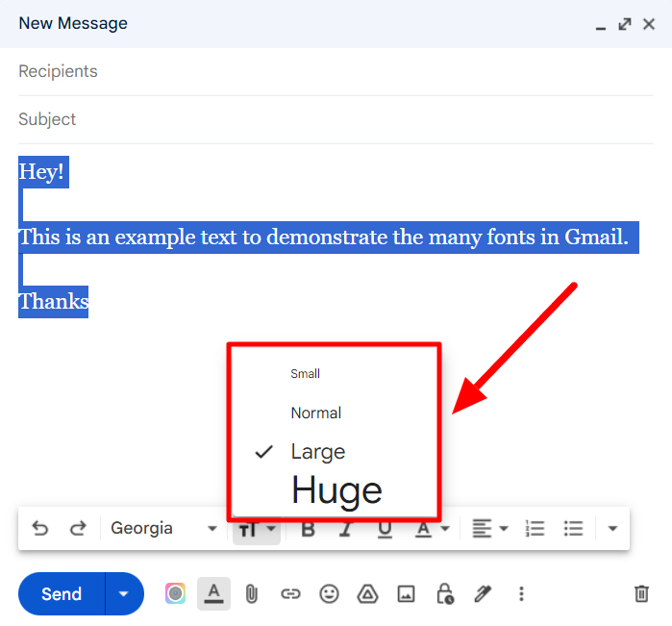Open the text color picker
This screenshot has height=626, width=672.
432,529
